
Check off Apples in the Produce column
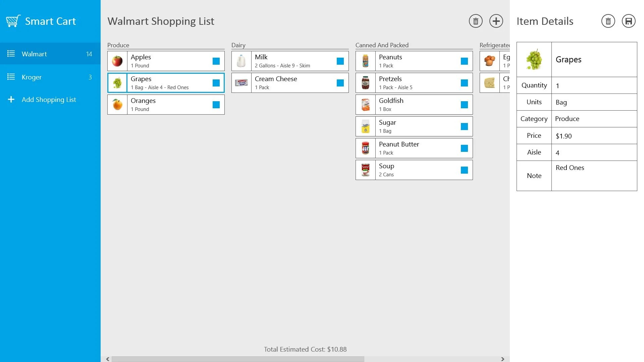pyautogui.click(x=215, y=61)
